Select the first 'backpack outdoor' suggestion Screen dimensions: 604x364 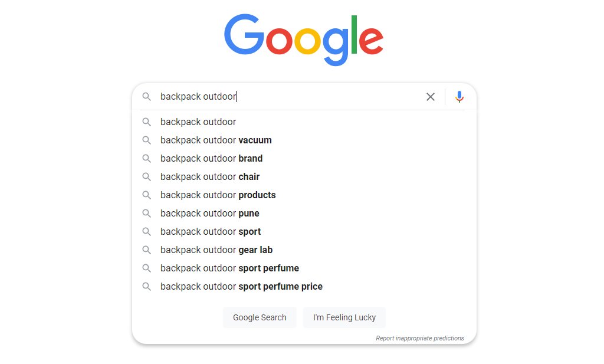point(198,122)
